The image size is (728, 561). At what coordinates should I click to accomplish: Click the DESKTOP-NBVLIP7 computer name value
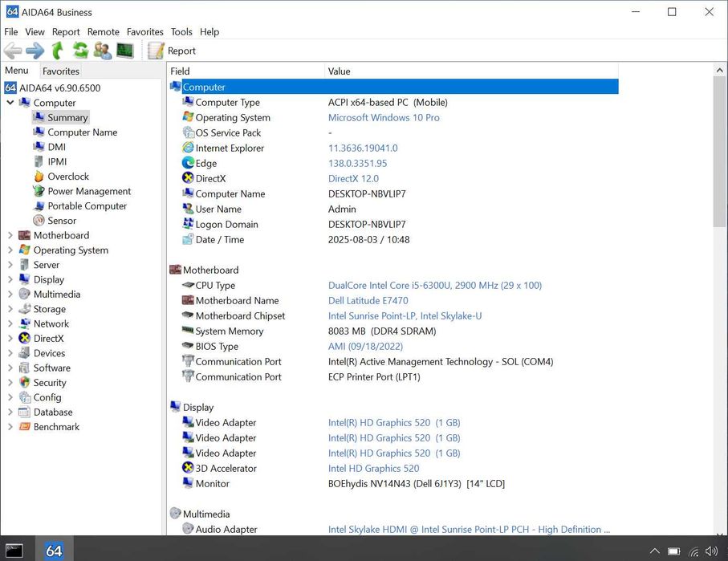tap(367, 193)
